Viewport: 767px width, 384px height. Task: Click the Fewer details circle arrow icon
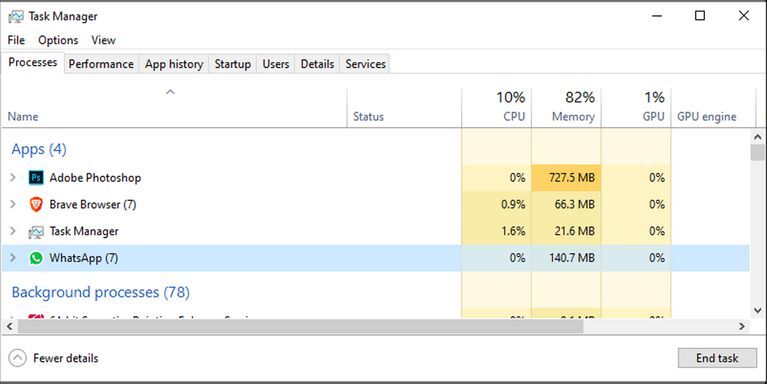pyautogui.click(x=17, y=358)
